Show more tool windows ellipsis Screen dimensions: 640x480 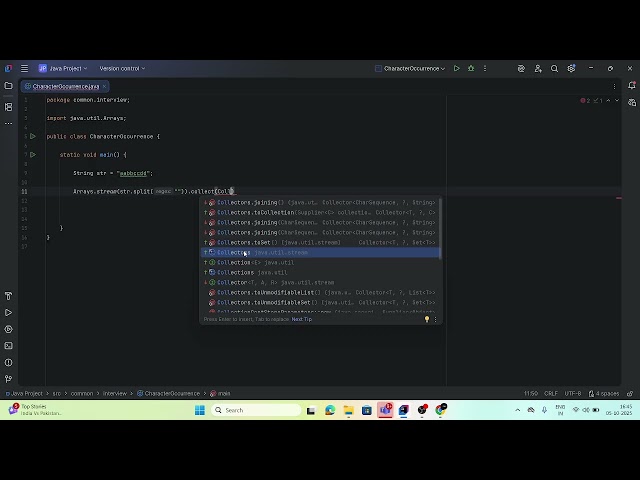[x=8, y=123]
